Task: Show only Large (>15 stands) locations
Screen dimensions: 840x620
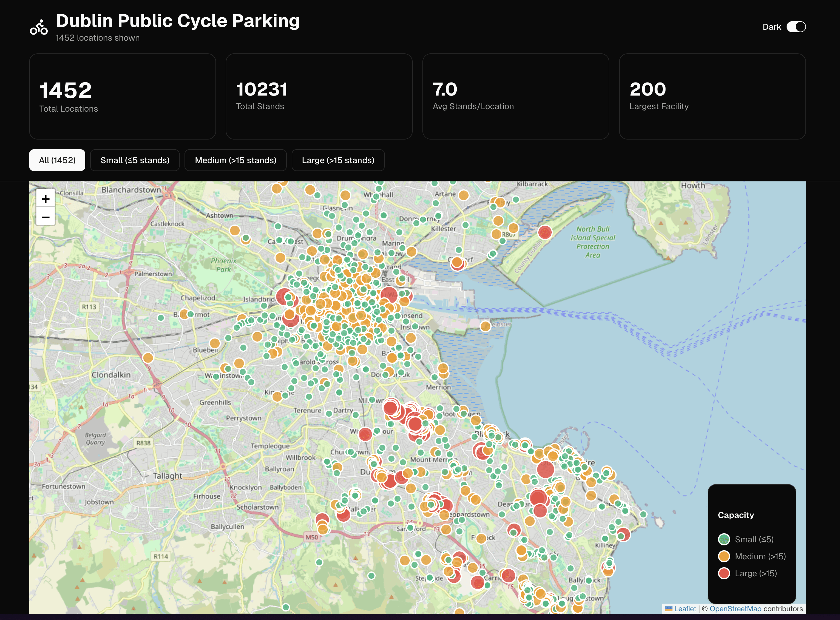Action: coord(337,160)
